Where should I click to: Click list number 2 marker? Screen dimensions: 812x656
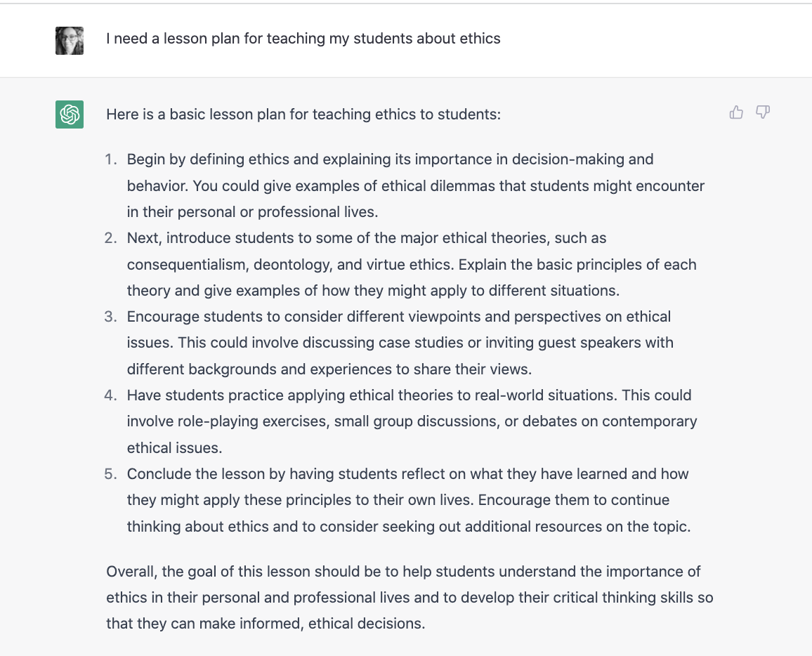110,238
